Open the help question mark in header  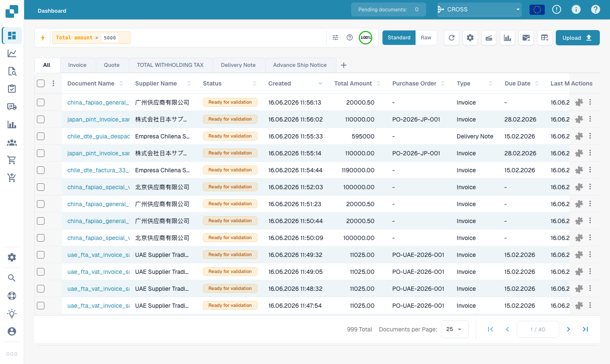(596, 9)
